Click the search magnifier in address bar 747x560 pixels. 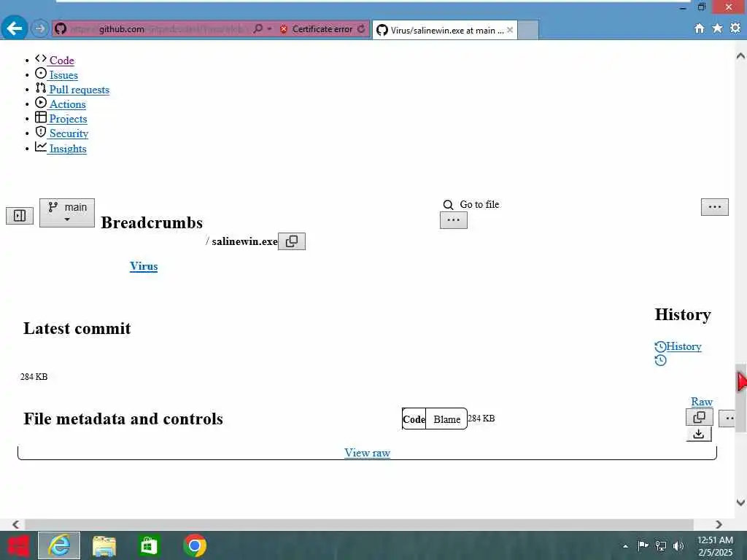pos(258,29)
